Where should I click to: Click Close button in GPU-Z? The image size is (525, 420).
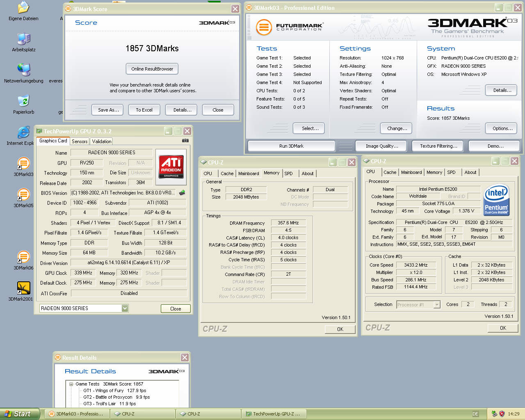pos(176,309)
